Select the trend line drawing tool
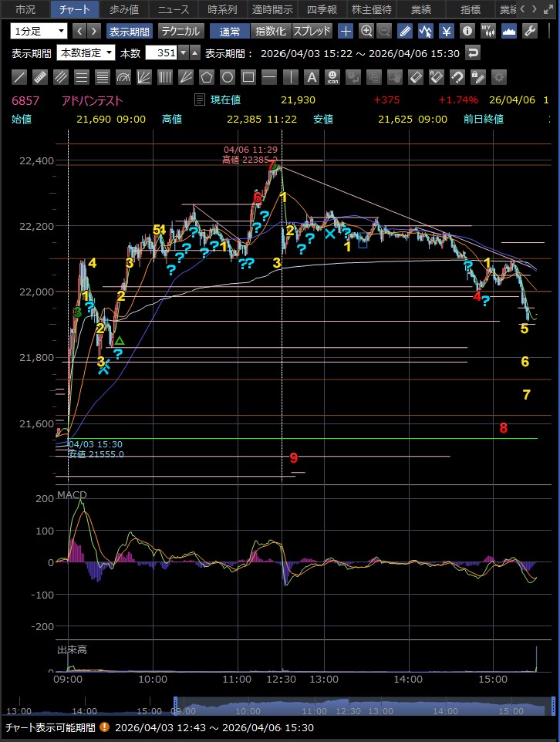560x742 pixels. pos(20,77)
